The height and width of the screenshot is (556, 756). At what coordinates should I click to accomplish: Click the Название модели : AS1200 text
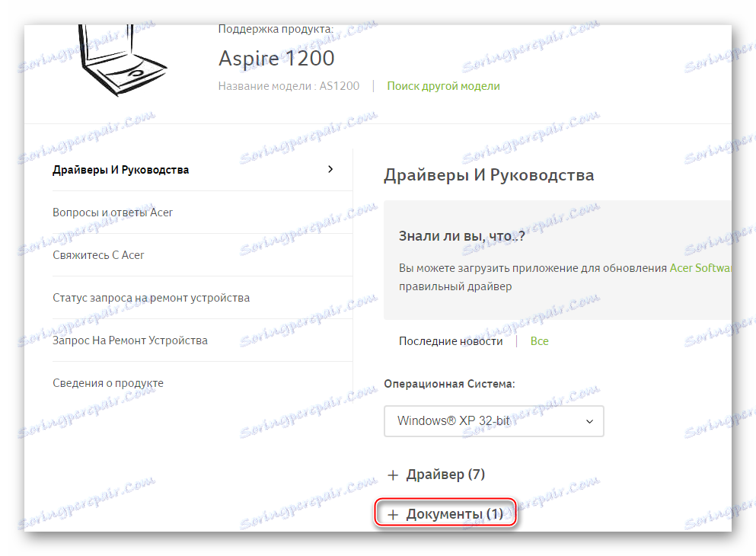(x=289, y=86)
